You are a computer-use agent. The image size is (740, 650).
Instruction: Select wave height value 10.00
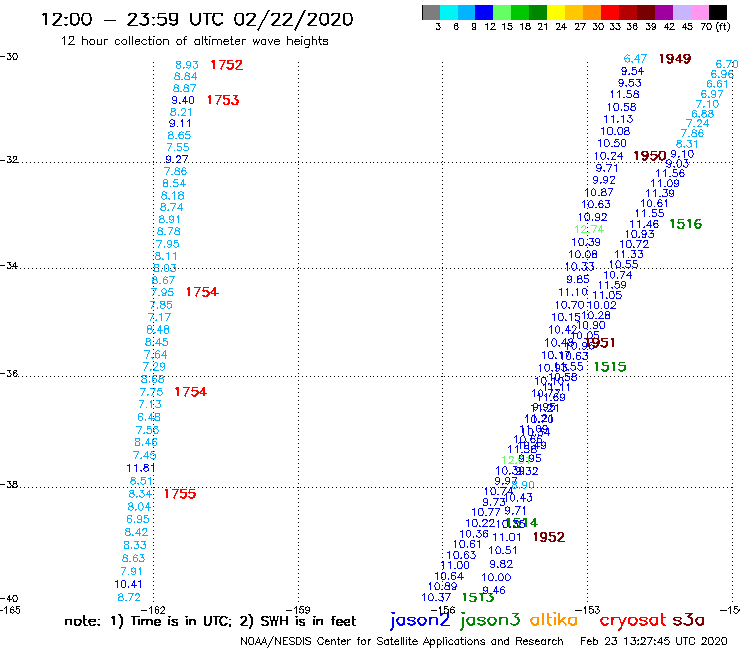click(496, 577)
